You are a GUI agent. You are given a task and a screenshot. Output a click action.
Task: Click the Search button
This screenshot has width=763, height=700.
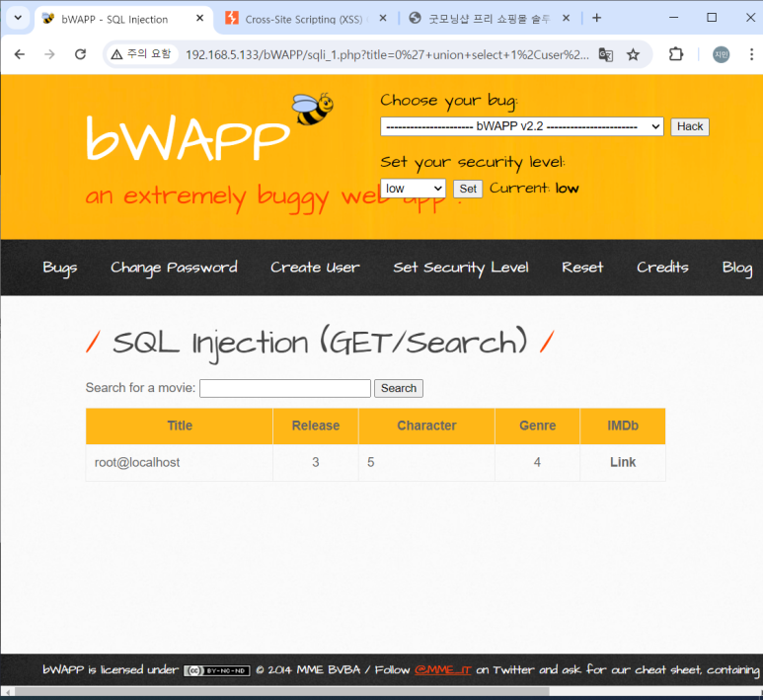pos(399,388)
